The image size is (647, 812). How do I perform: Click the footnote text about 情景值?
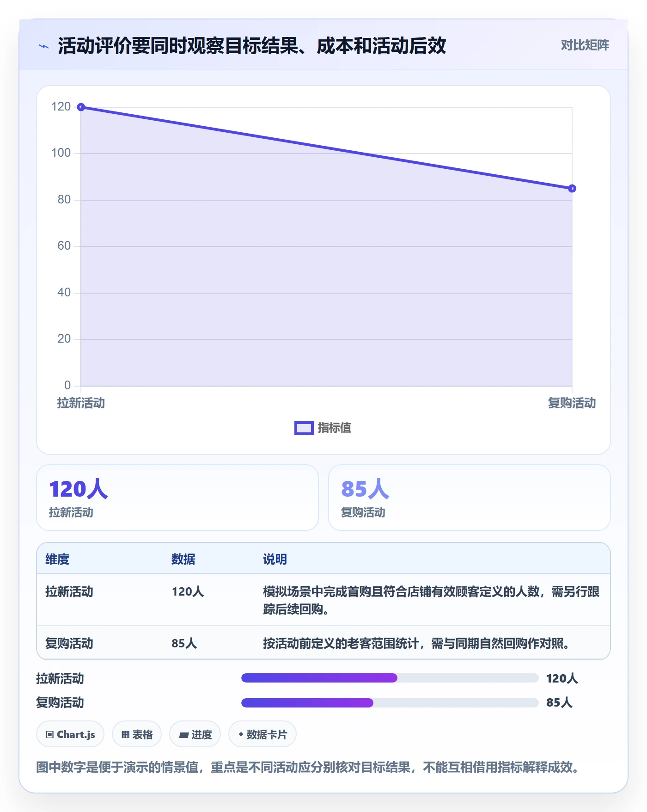click(308, 768)
